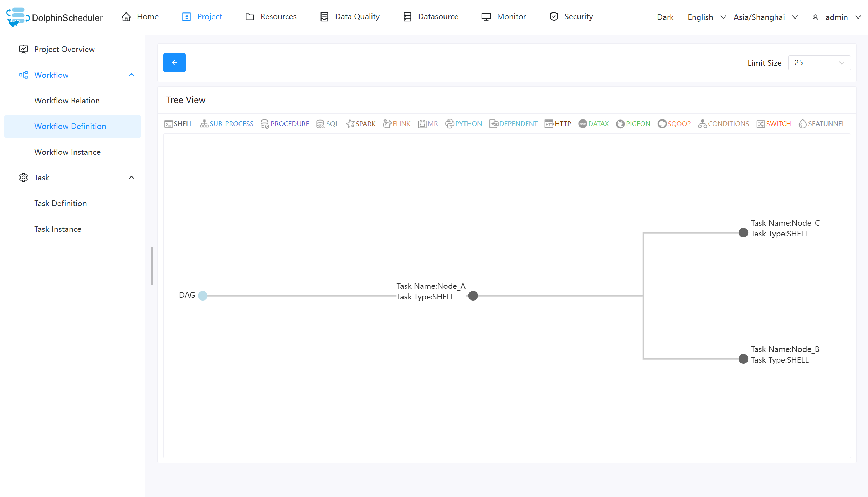
Task: Select the PYTHON task type icon
Action: 463,123
